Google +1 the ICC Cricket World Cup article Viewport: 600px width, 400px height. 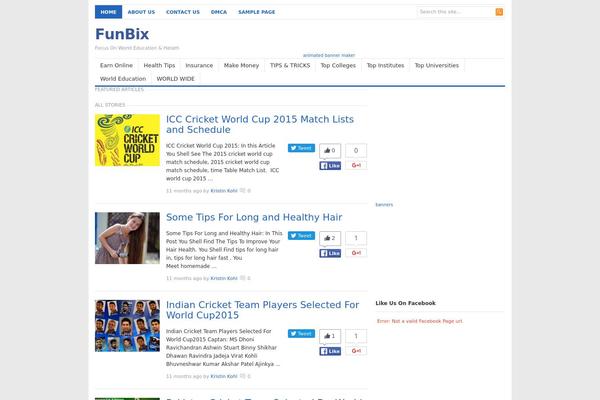[356, 165]
